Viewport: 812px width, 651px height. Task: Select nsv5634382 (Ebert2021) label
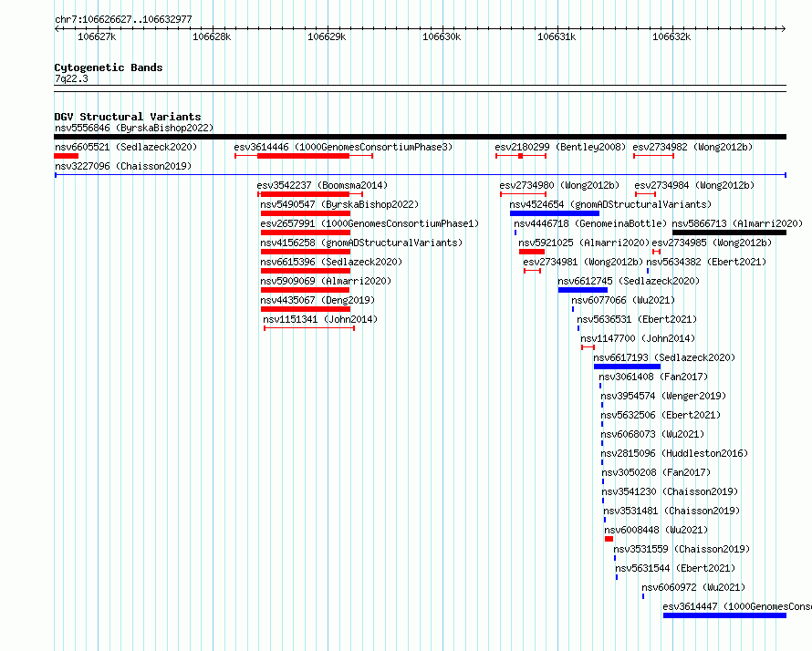tap(706, 262)
